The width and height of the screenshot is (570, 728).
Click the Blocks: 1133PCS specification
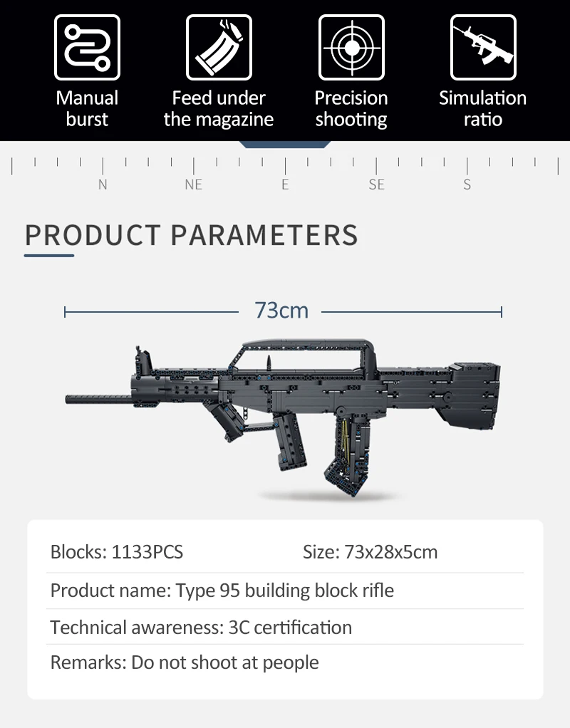click(117, 552)
